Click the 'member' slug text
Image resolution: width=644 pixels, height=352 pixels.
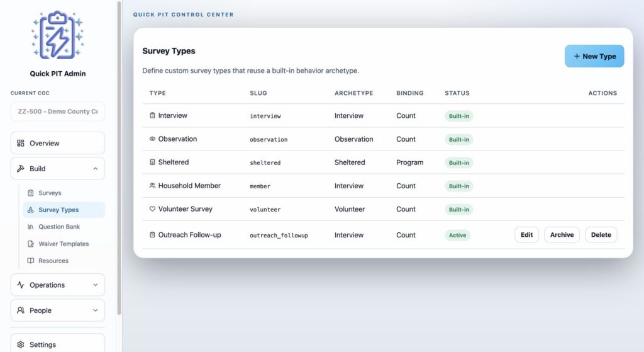(260, 186)
